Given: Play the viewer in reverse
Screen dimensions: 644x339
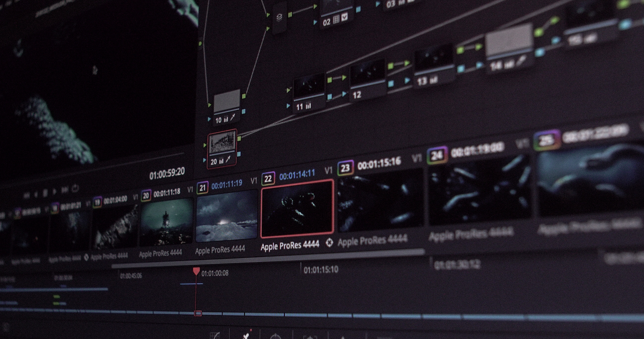Looking at the screenshot, I should 36,194.
